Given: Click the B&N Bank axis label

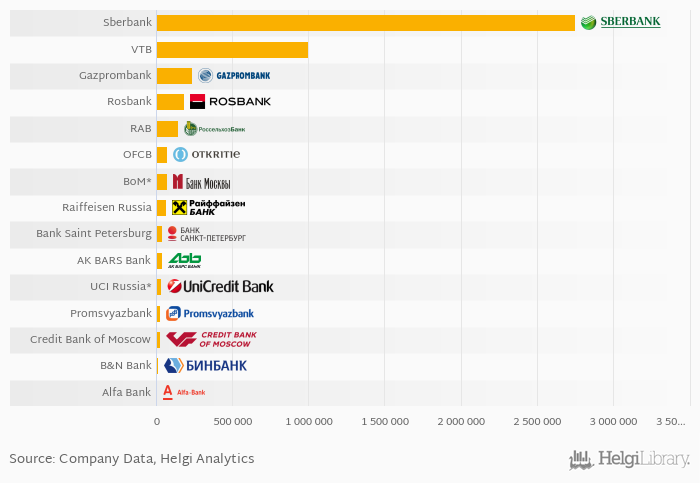Looking at the screenshot, I should click(125, 366).
